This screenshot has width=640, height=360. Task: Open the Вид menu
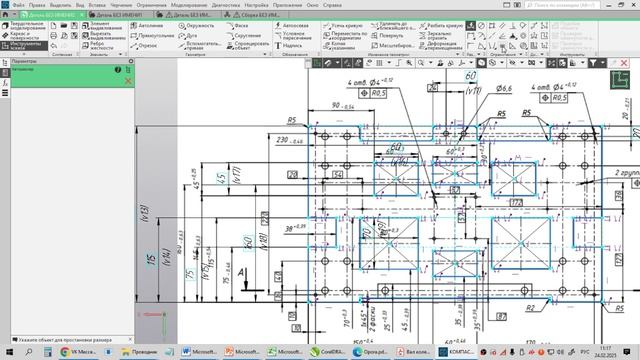(80, 5)
